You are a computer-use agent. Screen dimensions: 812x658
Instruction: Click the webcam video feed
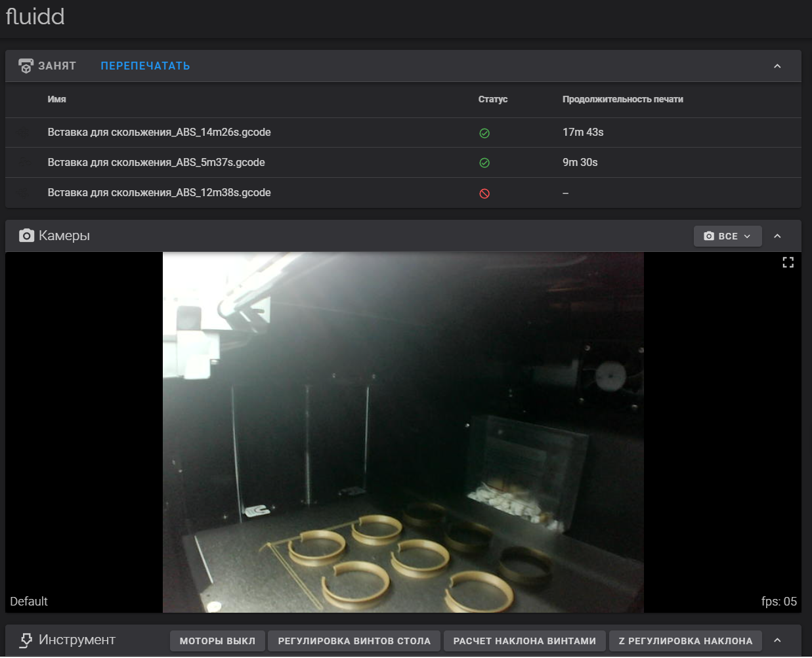click(x=403, y=432)
